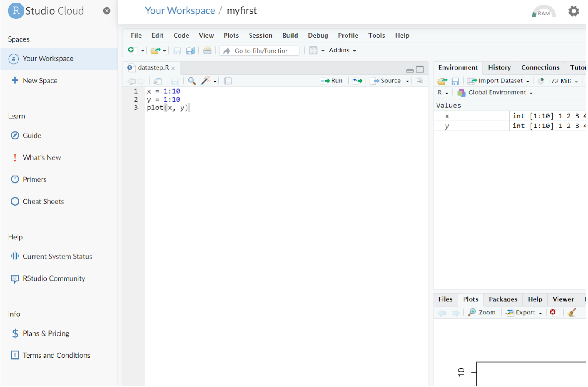Click the Open File folder icon
Screen dimensions: 588x387
155,51
